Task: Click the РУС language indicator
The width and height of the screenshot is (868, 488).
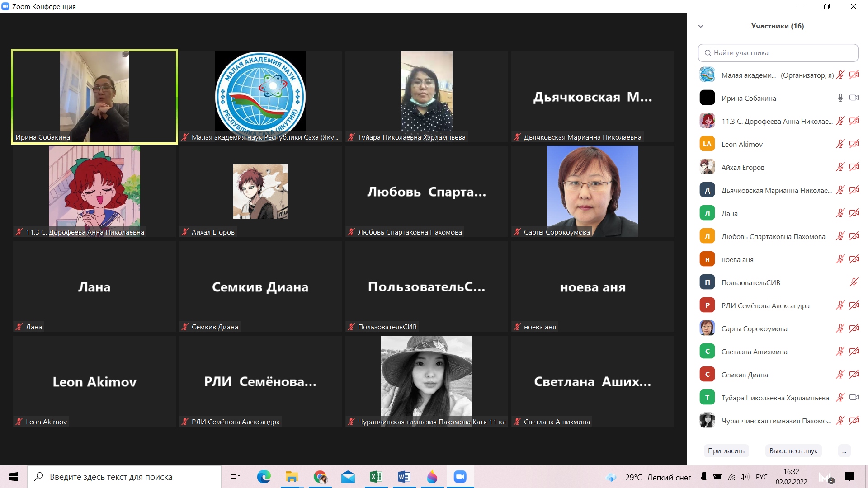Action: point(761,477)
